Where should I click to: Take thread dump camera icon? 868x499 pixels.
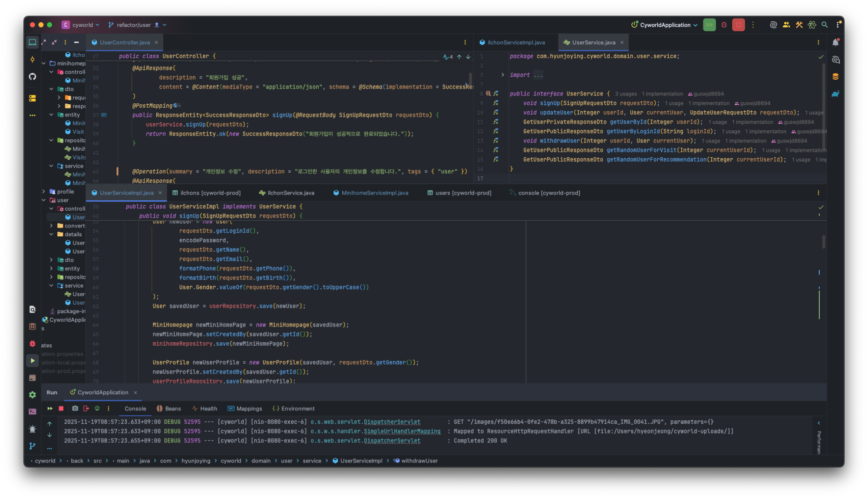coord(75,409)
